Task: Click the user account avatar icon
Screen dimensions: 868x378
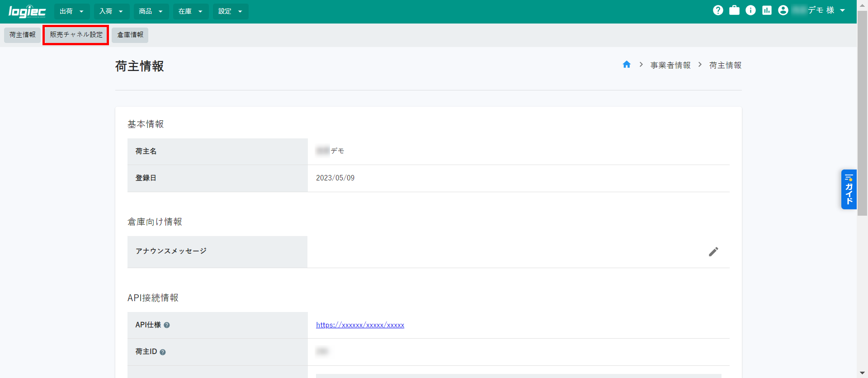Action: 783,10
